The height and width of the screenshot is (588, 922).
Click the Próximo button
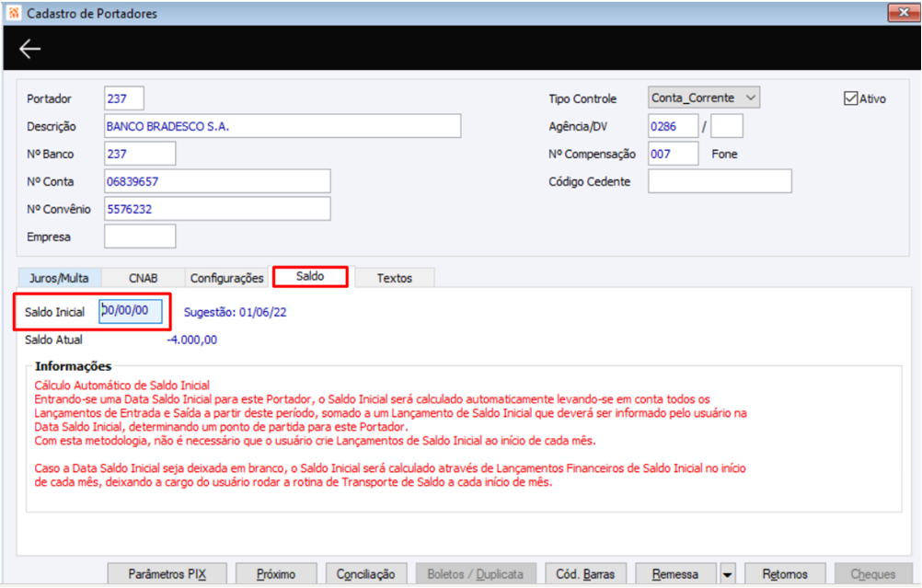[276, 574]
